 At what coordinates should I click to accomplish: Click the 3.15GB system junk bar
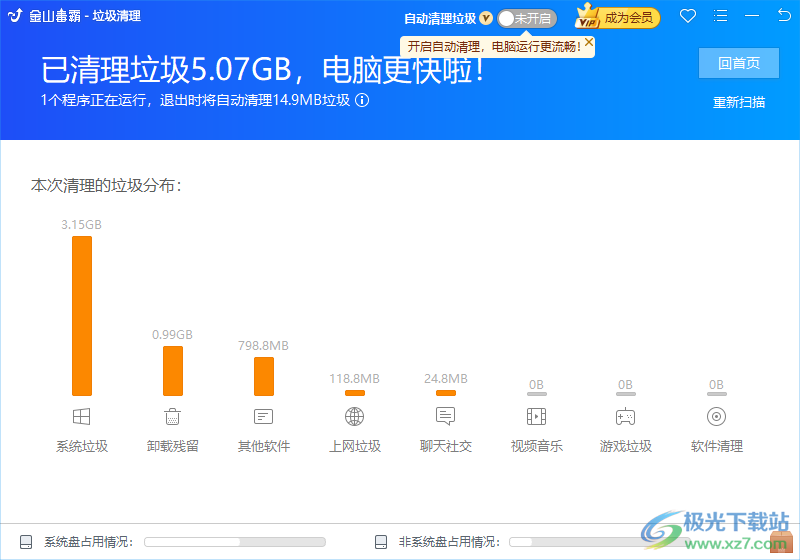pos(82,316)
